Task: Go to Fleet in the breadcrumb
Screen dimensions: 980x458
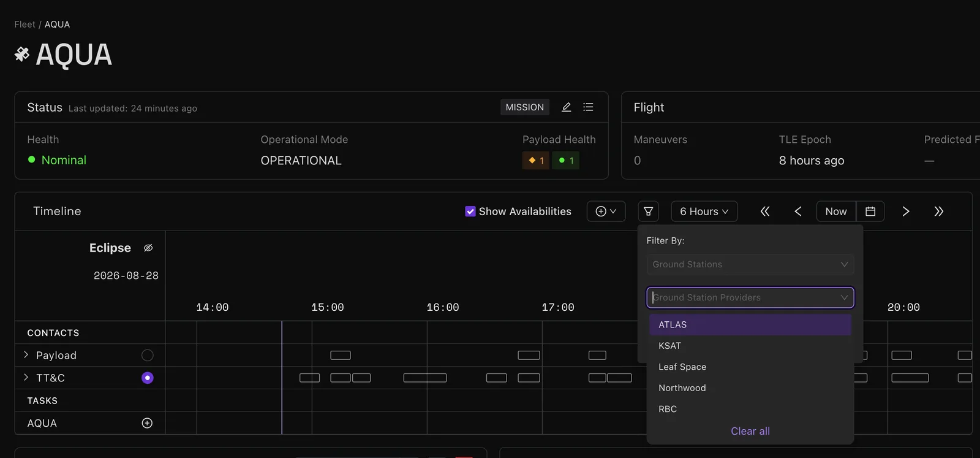Action: 25,25
